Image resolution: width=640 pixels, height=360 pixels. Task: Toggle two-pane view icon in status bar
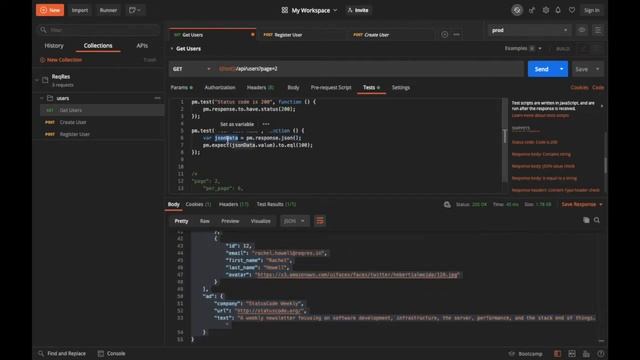[558, 354]
